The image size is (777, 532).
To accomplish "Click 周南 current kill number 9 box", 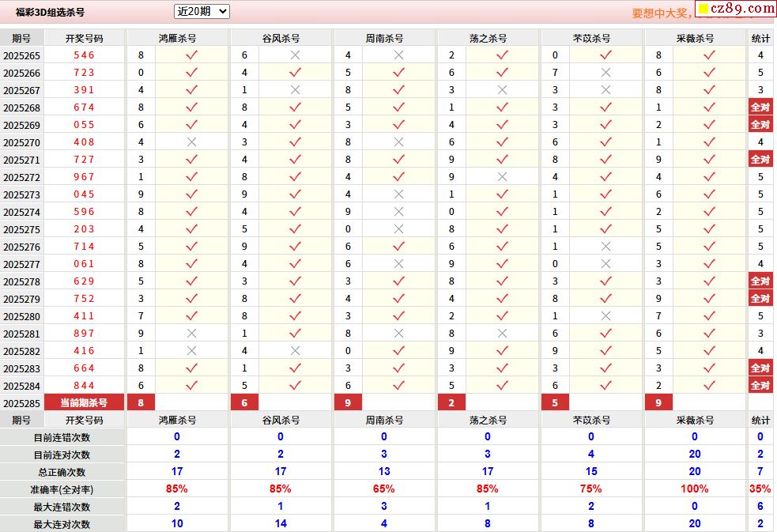I will click(x=349, y=402).
